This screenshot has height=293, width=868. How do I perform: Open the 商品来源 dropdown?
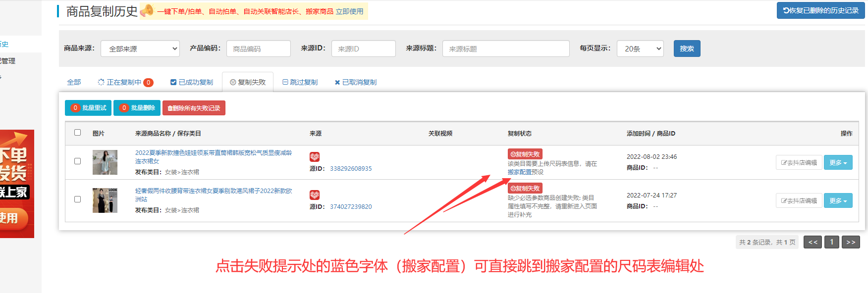point(140,49)
